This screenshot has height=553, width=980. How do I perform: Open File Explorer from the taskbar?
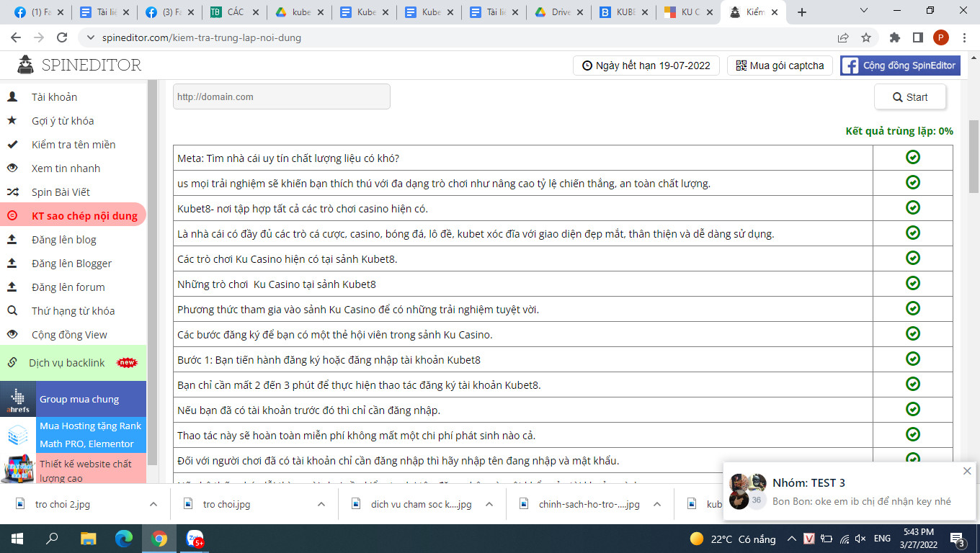point(88,539)
